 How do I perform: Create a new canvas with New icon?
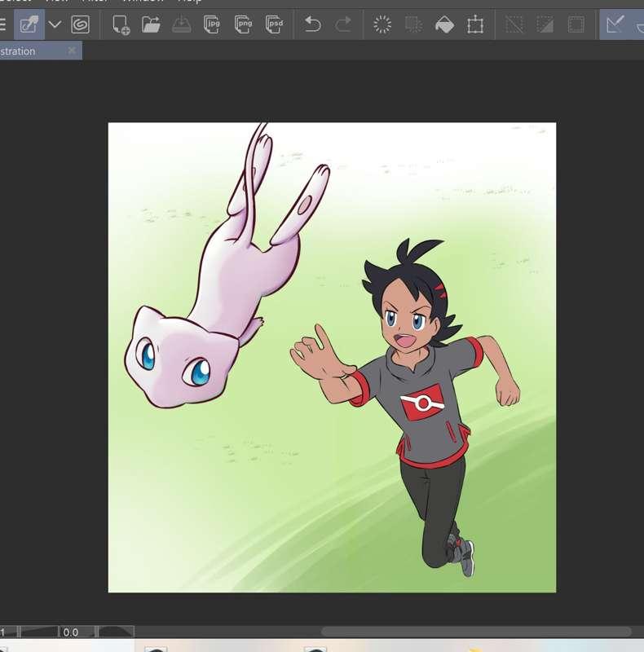click(121, 24)
